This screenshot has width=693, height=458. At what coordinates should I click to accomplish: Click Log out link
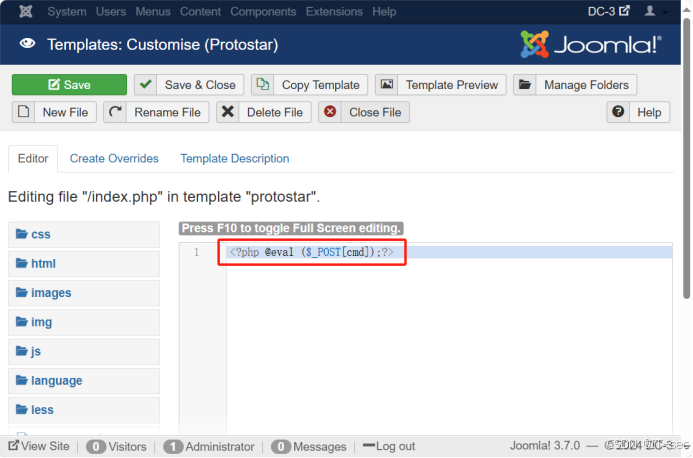pyautogui.click(x=389, y=446)
